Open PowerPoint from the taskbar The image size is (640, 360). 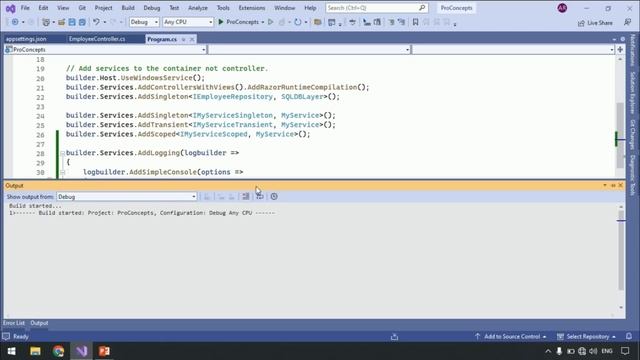point(104,351)
